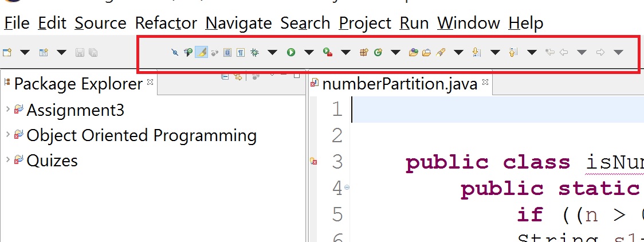Jump to the Next Annotation icon
Screen dimensions: 644x242
tap(477, 53)
